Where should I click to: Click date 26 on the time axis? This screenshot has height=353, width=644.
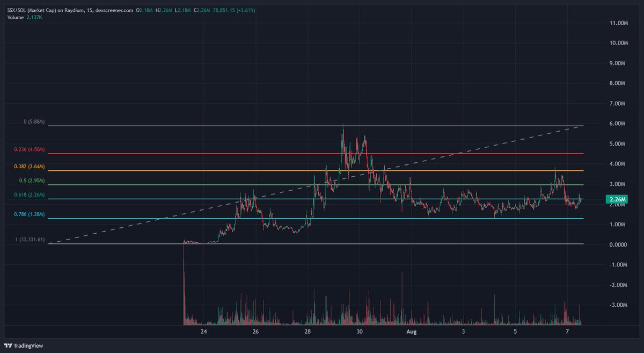[255, 332]
